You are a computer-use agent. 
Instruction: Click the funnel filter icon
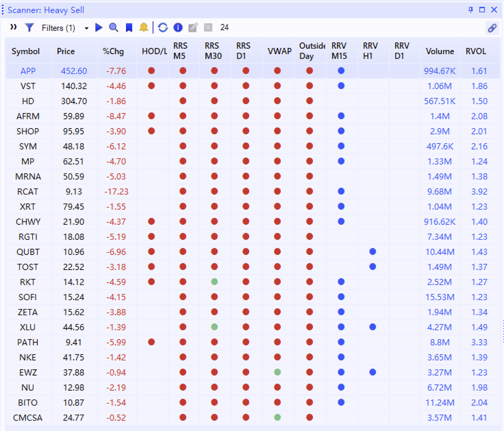pyautogui.click(x=29, y=28)
